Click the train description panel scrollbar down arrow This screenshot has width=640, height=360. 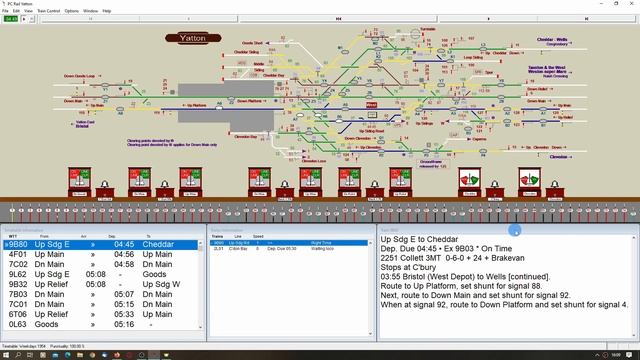coord(634,336)
